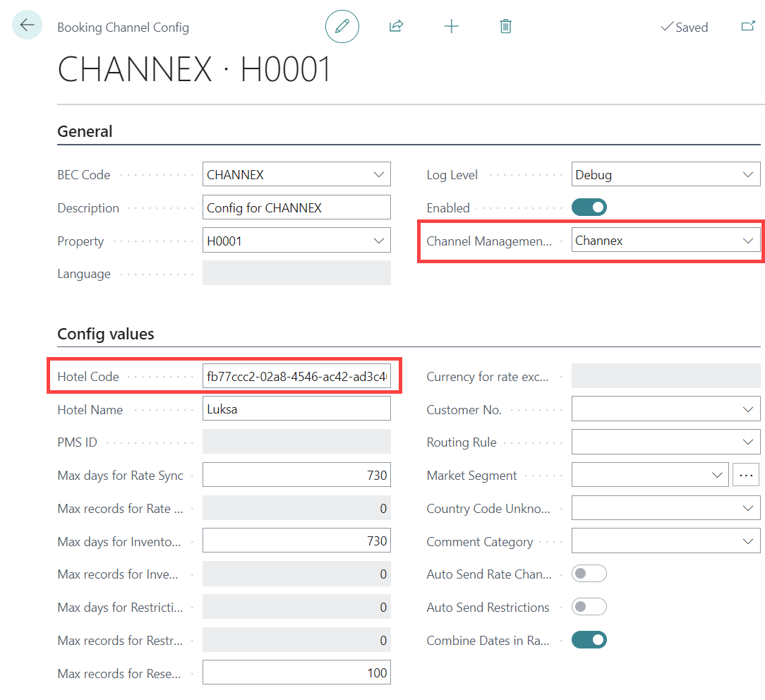This screenshot has width=765, height=700.
Task: Click the disabled Language field
Action: [x=296, y=272]
